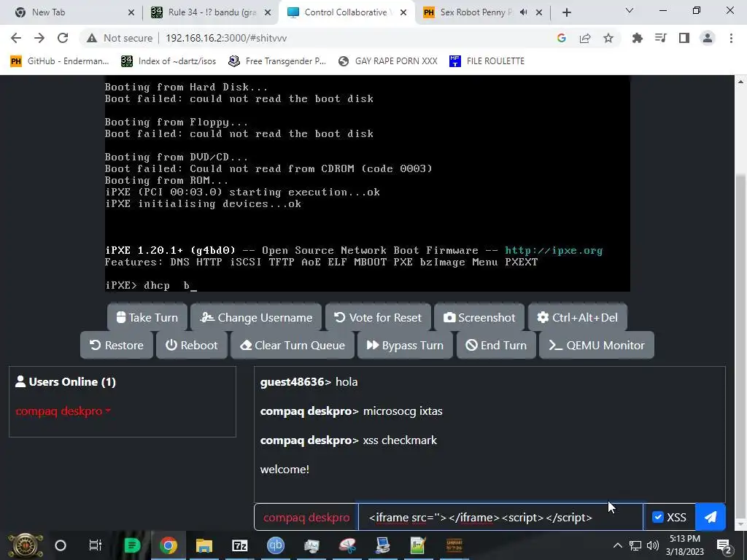
Task: Click the address bar URL
Action: pos(226,38)
